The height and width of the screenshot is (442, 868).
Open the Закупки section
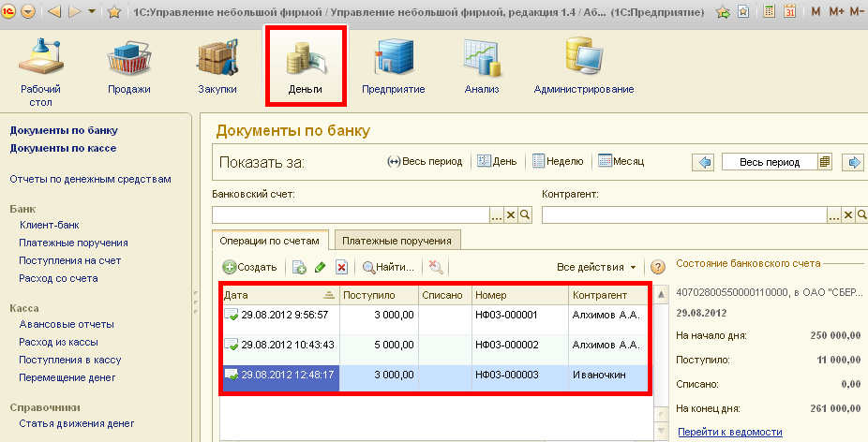tap(217, 66)
